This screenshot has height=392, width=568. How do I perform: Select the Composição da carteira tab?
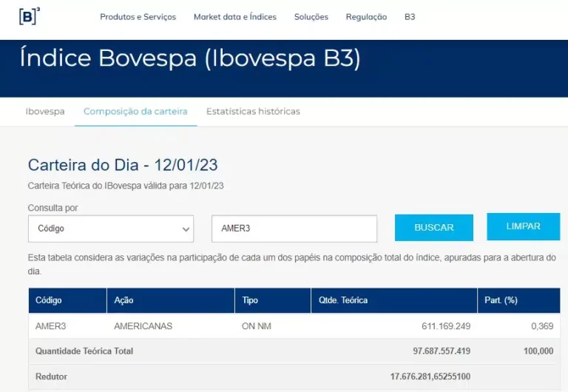pyautogui.click(x=135, y=111)
